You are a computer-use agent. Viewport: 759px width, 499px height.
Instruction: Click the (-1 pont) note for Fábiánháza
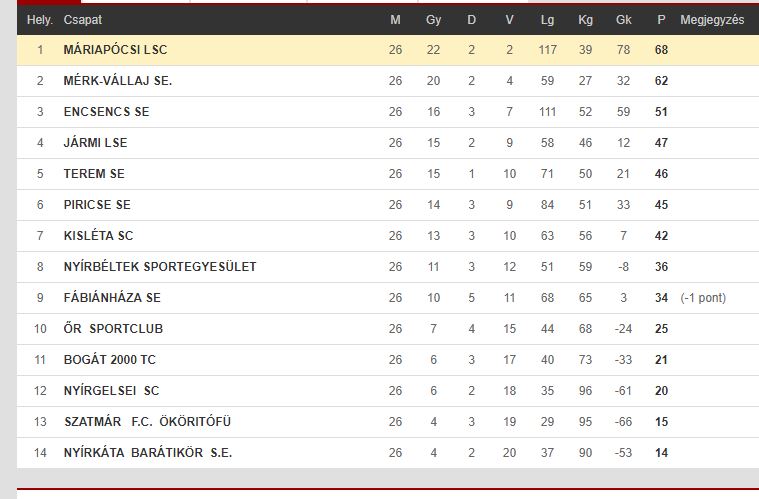703,298
